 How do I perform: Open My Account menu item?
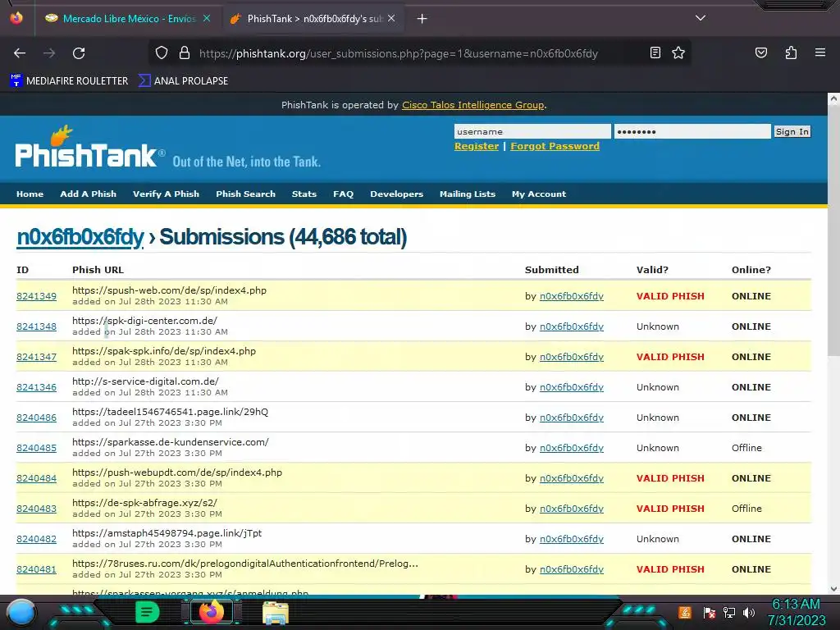point(539,194)
